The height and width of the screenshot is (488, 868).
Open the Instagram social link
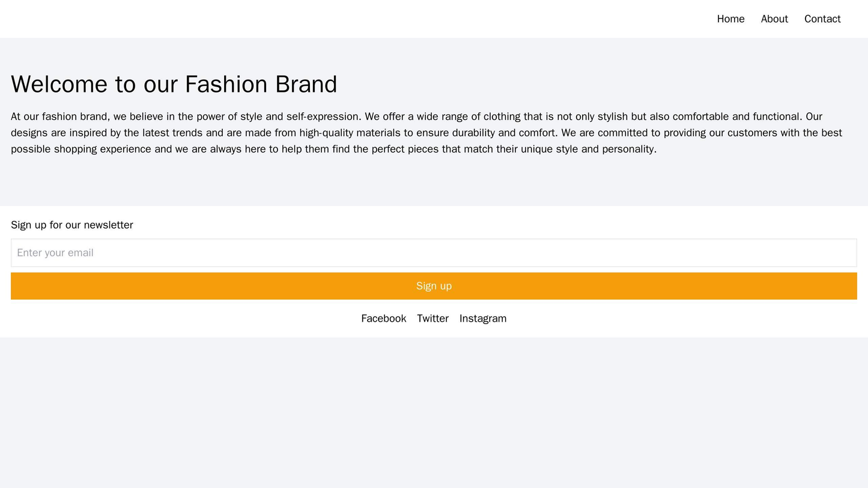(482, 318)
